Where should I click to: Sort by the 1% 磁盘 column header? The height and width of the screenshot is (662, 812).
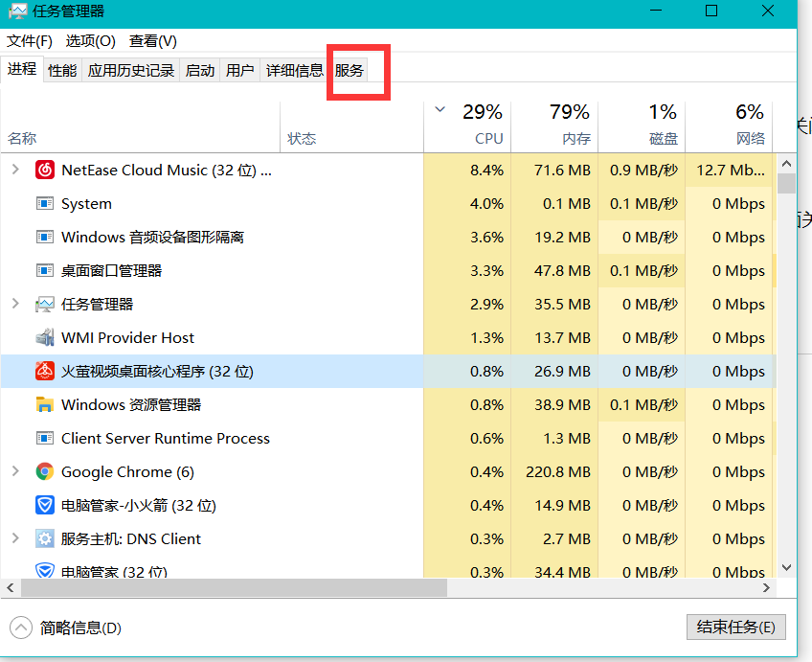point(642,126)
